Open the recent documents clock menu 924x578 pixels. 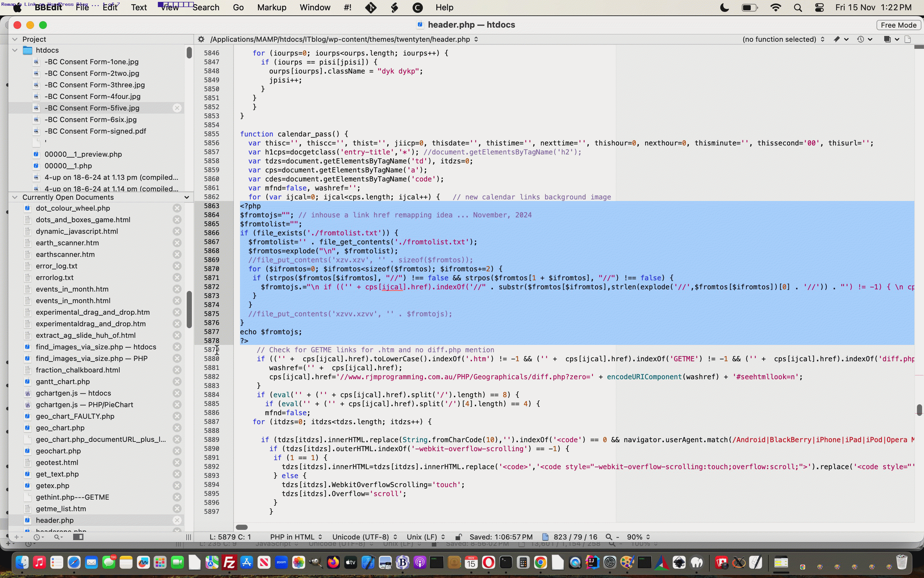click(864, 39)
